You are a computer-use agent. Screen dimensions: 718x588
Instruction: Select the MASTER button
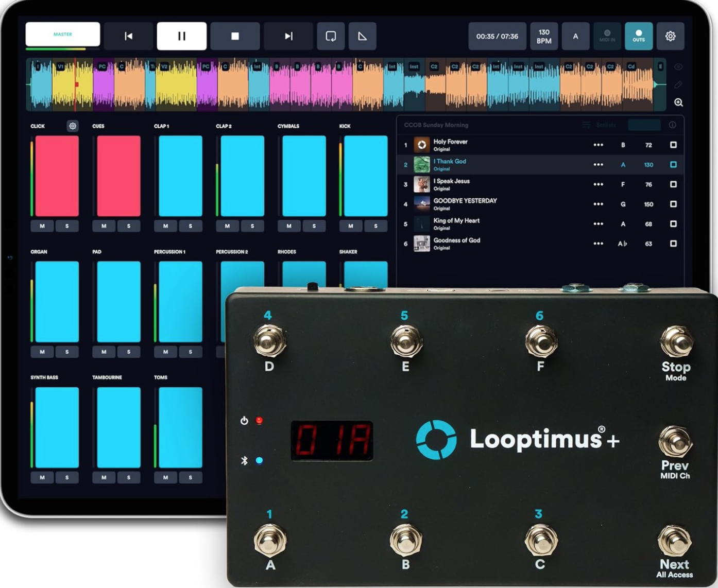coord(63,34)
